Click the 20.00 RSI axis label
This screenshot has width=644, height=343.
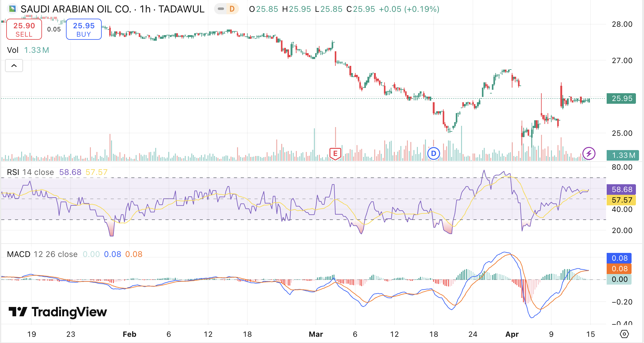click(x=622, y=231)
